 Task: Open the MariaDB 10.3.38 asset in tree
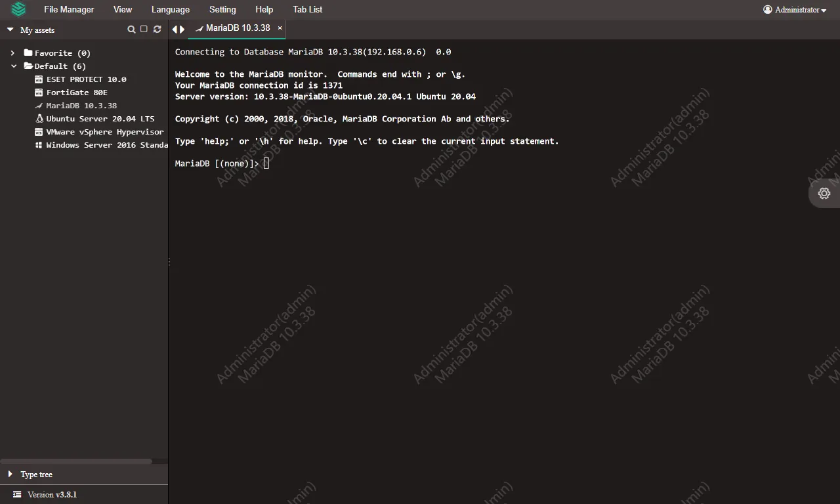pyautogui.click(x=81, y=106)
